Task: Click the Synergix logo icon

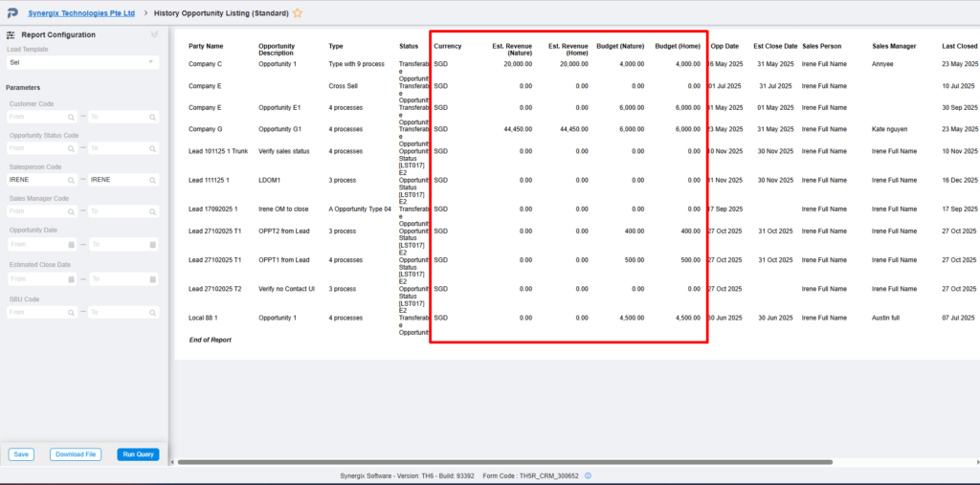Action: (12, 12)
